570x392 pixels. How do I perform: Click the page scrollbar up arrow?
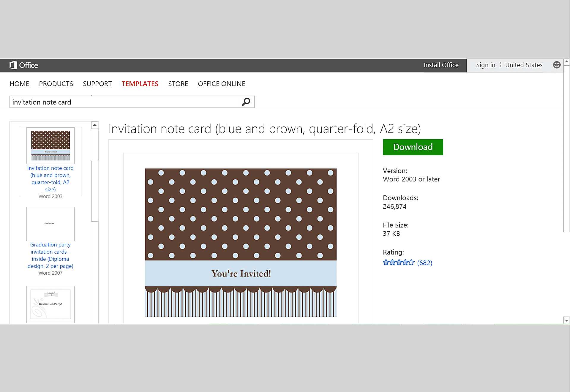(x=566, y=62)
